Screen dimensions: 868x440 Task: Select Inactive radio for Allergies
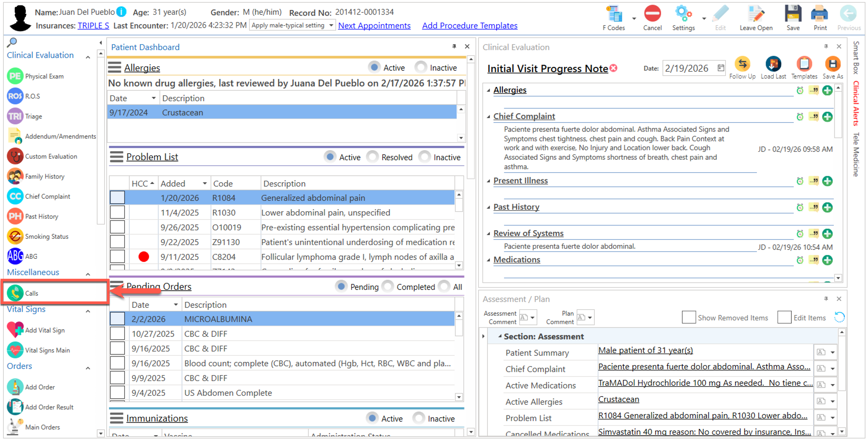(421, 67)
